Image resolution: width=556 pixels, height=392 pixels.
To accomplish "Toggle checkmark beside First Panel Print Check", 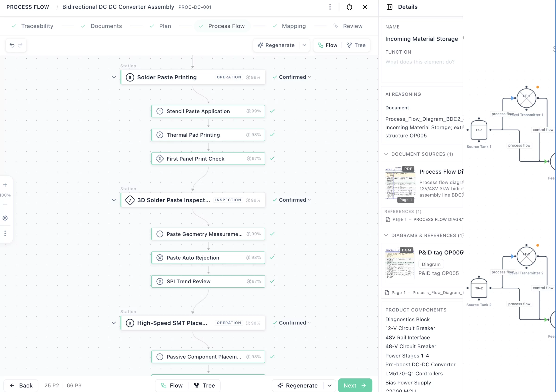I will pyautogui.click(x=272, y=158).
